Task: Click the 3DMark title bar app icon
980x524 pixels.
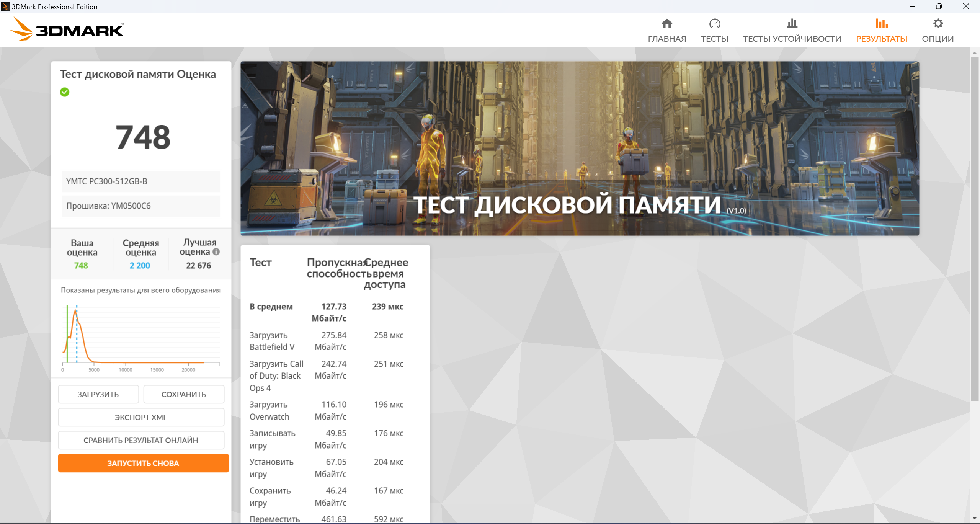Action: pos(5,7)
